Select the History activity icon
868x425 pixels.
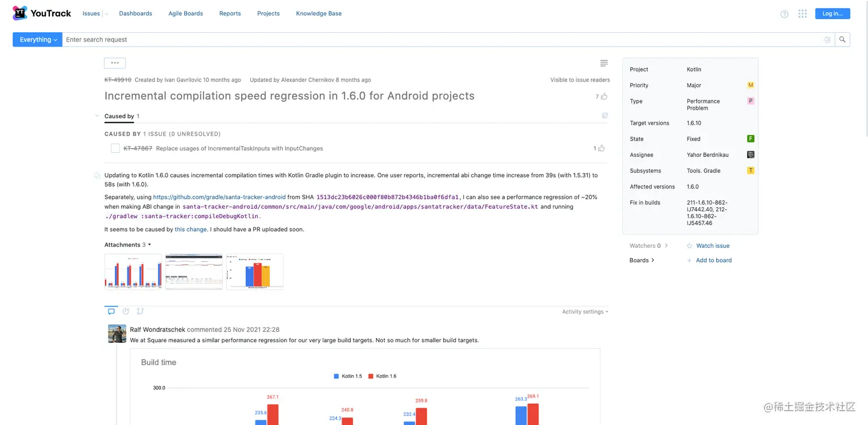pyautogui.click(x=126, y=311)
